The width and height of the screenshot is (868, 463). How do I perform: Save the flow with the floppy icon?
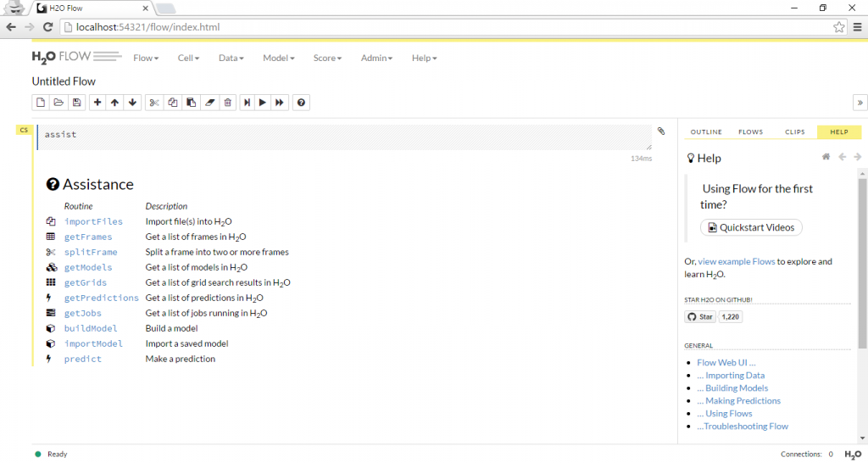tap(76, 103)
